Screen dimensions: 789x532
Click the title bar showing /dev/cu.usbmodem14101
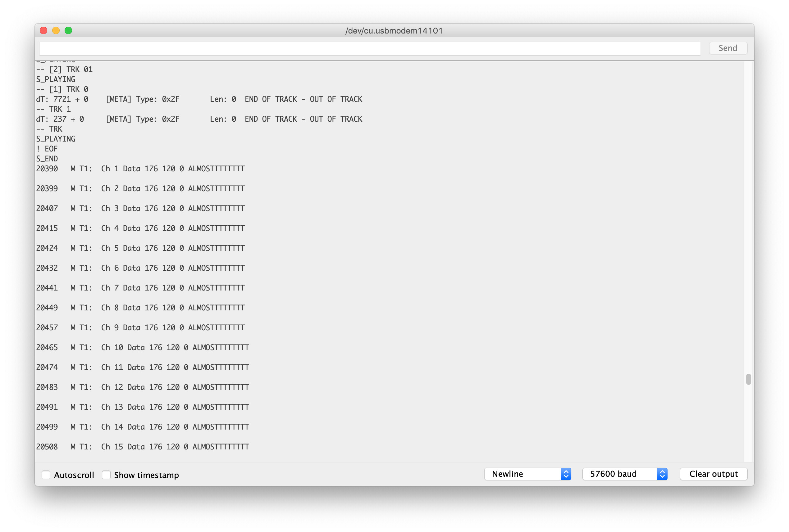tap(394, 30)
